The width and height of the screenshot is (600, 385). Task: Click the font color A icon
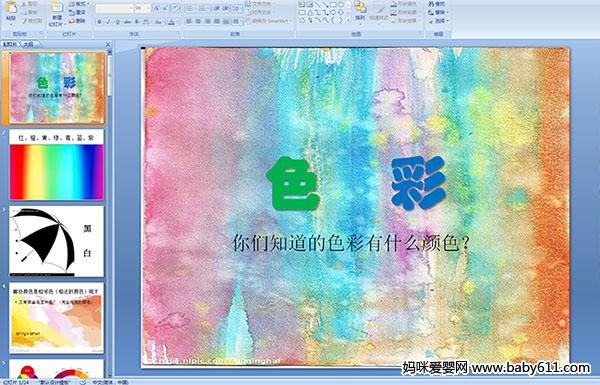point(171,22)
